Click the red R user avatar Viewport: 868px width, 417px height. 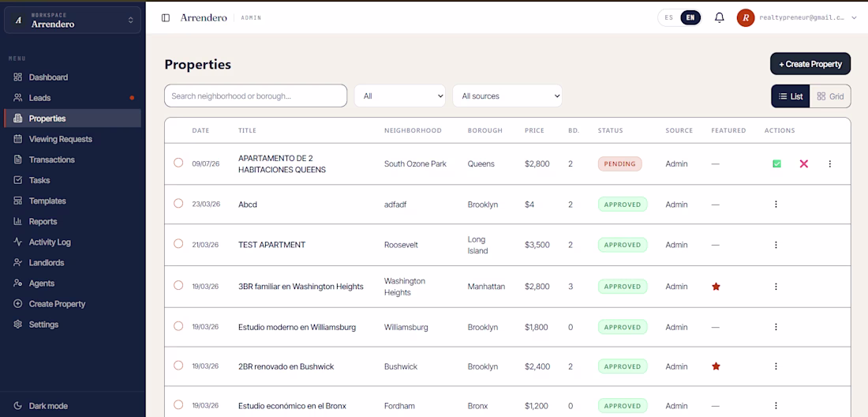pos(745,17)
